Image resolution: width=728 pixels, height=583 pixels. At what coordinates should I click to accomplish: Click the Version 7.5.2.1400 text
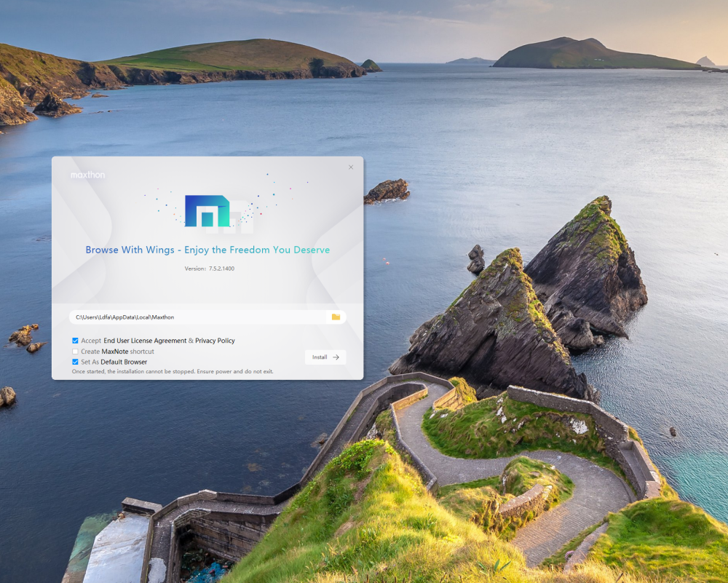point(209,269)
